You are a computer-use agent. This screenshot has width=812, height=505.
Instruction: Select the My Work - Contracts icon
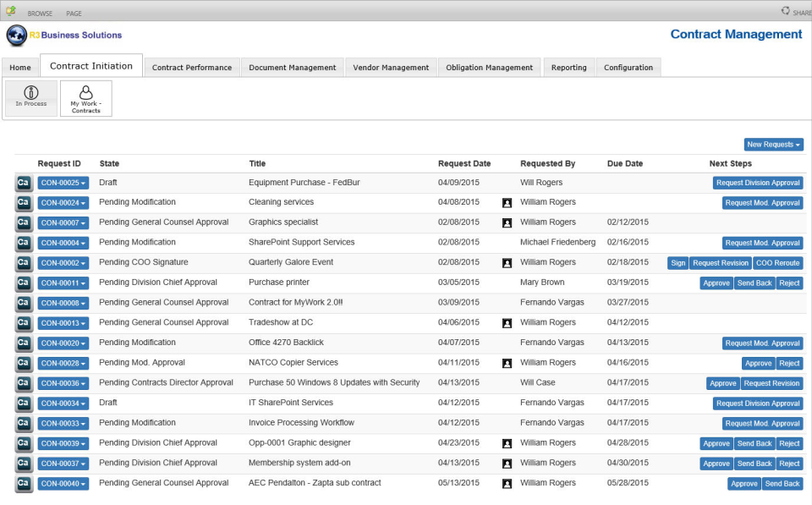pyautogui.click(x=85, y=98)
